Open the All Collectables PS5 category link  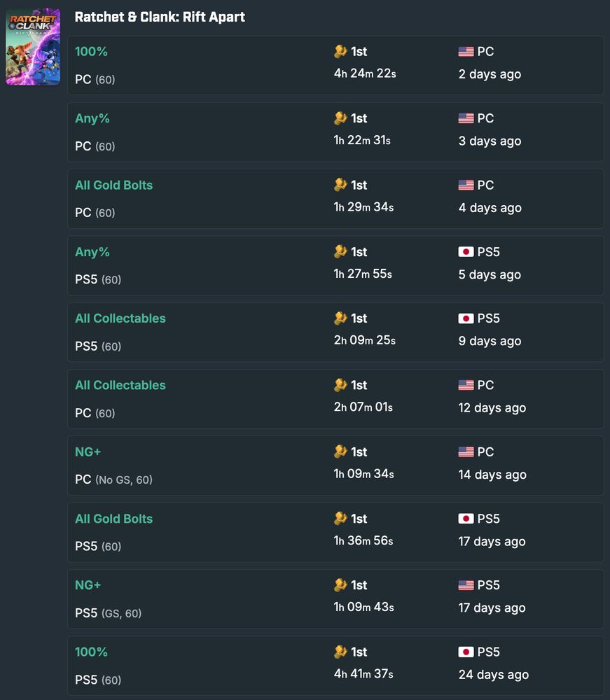[120, 318]
